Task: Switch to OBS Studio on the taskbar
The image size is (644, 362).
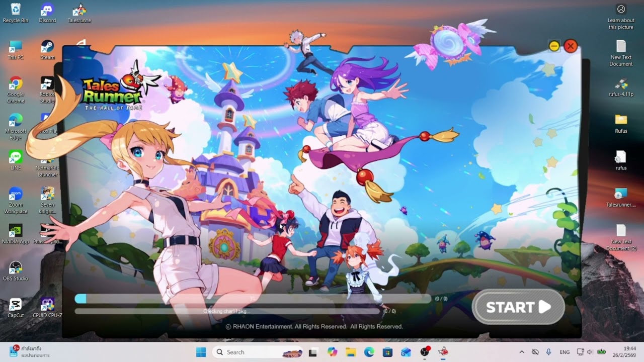Action: click(425, 352)
